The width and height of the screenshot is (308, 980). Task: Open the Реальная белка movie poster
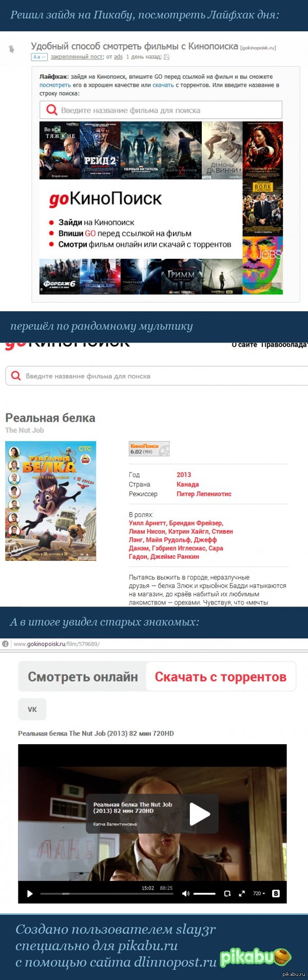(x=50, y=501)
